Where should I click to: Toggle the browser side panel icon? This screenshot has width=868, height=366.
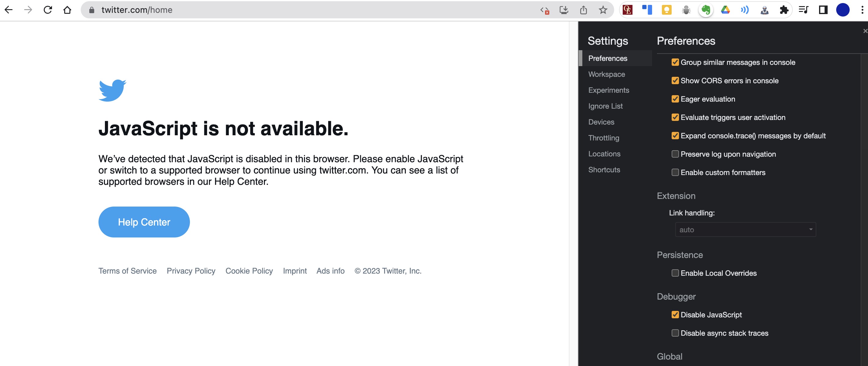point(823,10)
